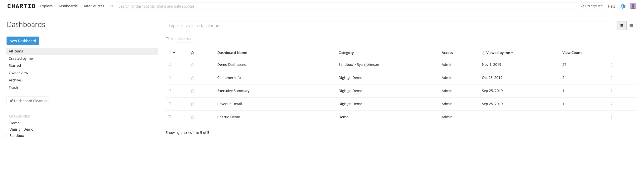Tick the checkbox for Customer Info
Image resolution: width=644 pixels, height=176 pixels.
[169, 77]
